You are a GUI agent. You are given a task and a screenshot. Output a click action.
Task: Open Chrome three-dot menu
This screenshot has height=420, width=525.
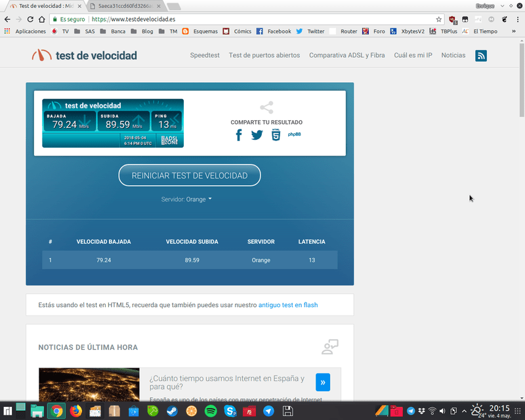tap(518, 19)
